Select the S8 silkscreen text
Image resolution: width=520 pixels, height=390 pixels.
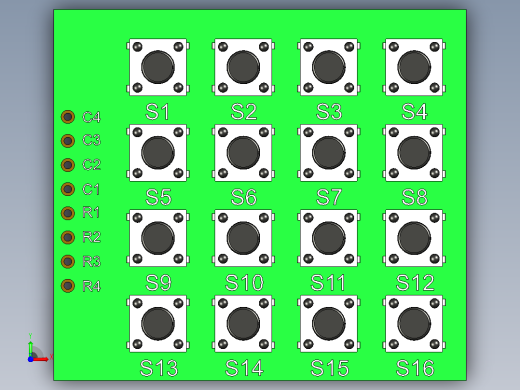point(414,197)
